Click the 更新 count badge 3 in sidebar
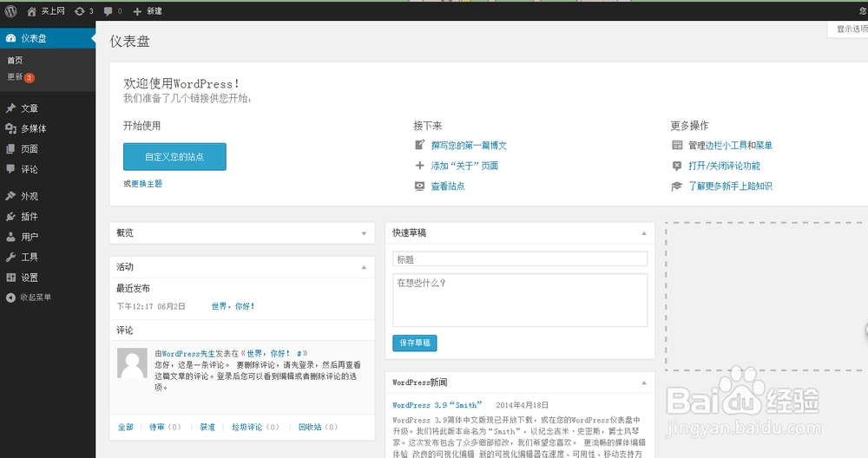The width and height of the screenshot is (868, 458). (30, 77)
